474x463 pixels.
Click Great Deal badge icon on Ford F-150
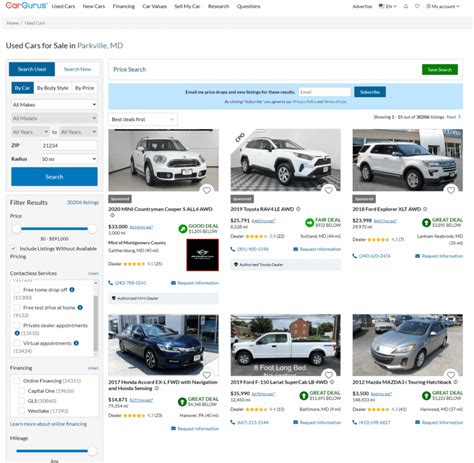304,396
